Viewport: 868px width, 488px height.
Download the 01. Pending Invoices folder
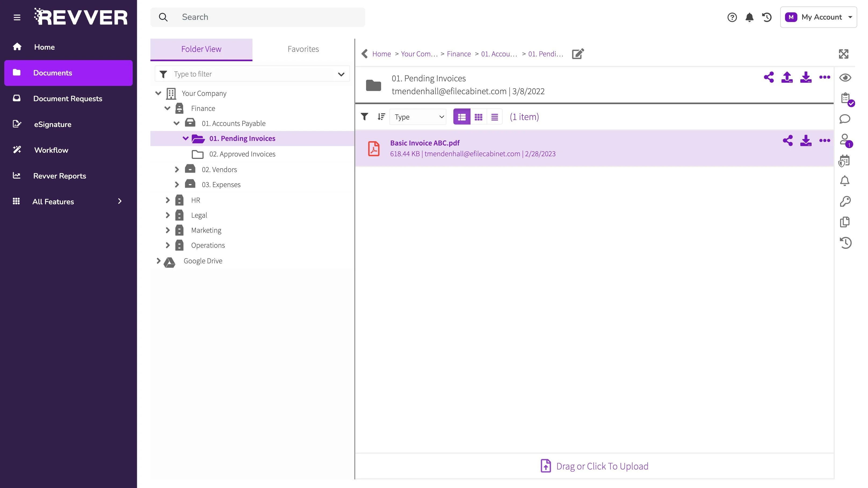(806, 77)
